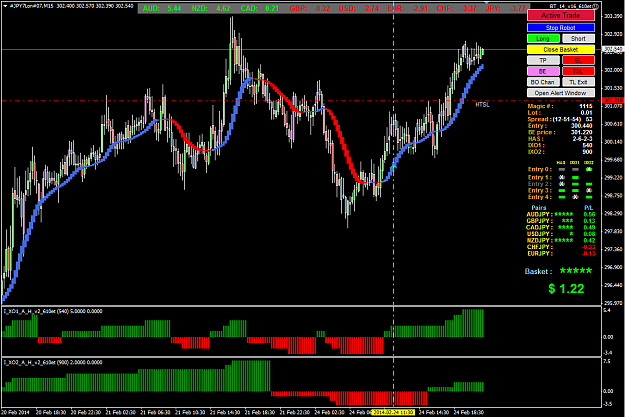625x417 pixels.
Task: Click the expert advisor smiley icon
Action: (596, 6)
